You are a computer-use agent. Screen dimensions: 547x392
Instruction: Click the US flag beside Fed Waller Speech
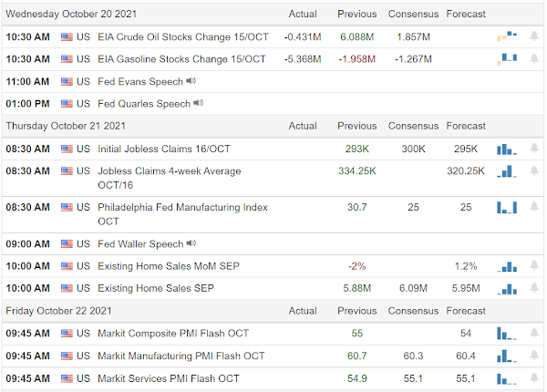click(x=67, y=244)
